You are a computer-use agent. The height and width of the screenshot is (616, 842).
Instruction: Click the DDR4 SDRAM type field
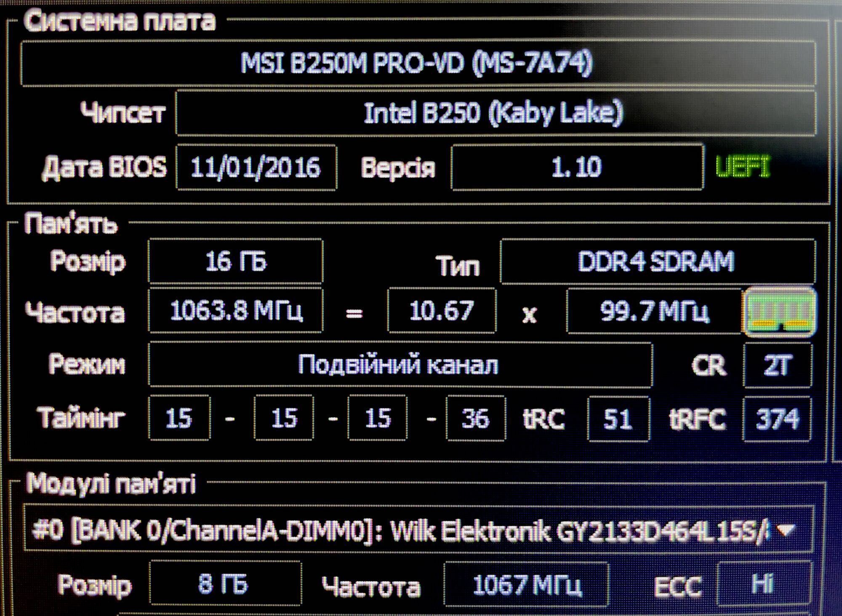658,261
